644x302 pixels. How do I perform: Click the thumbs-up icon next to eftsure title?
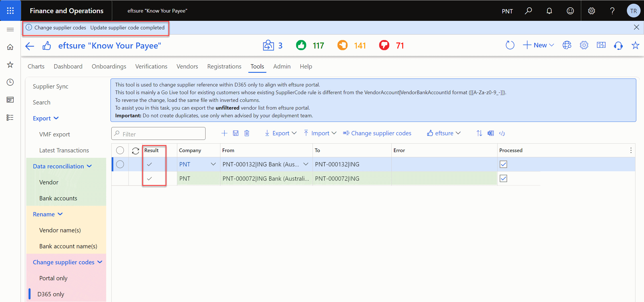pyautogui.click(x=47, y=46)
